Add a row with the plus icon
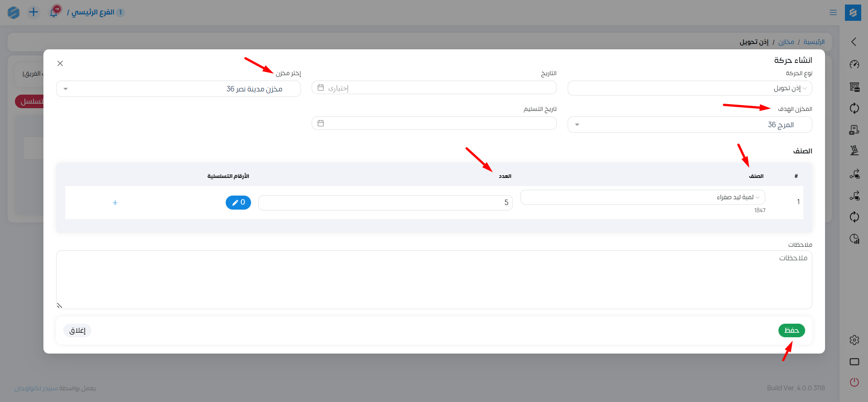Image resolution: width=868 pixels, height=402 pixels. (x=115, y=203)
